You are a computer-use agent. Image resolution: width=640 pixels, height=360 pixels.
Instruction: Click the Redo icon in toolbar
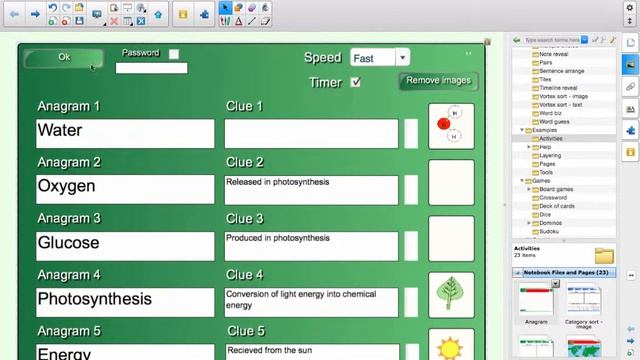pos(66,8)
